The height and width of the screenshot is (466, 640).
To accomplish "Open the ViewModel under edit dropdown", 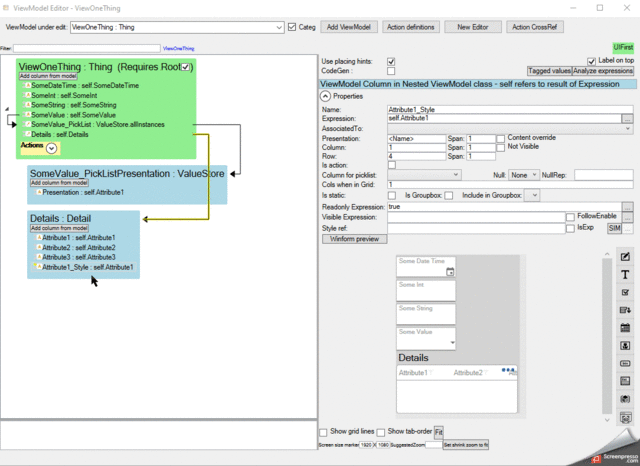I will click(279, 27).
